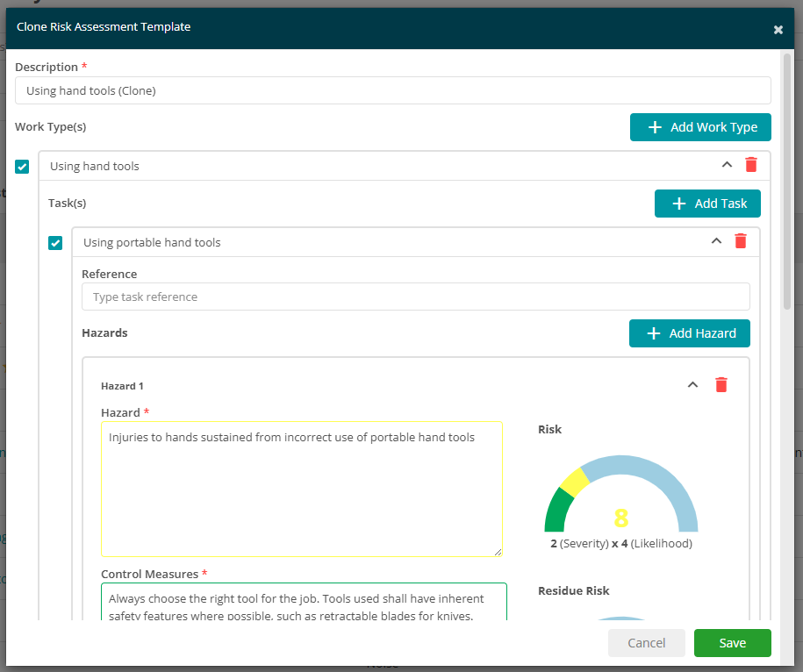
Task: Click the Add Work Type button
Action: pos(700,127)
